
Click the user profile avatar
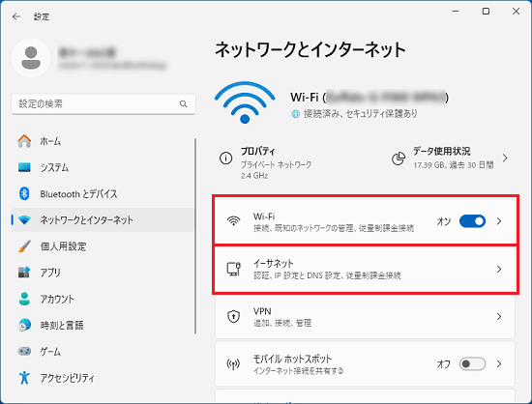click(31, 58)
